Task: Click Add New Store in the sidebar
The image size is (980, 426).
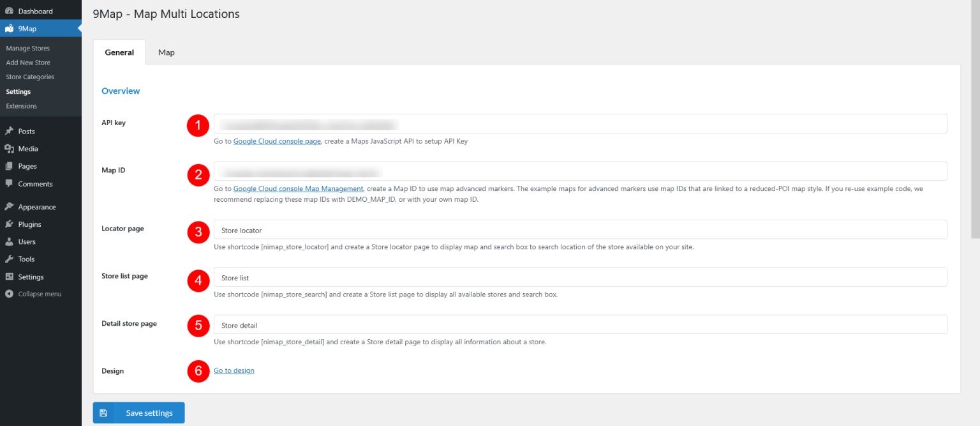Action: [27, 62]
